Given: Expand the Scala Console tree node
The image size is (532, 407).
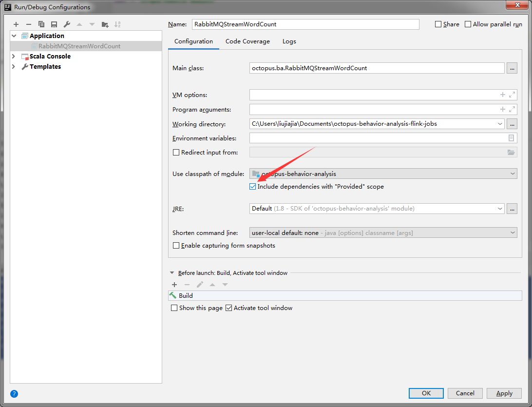Looking at the screenshot, I should (14, 57).
